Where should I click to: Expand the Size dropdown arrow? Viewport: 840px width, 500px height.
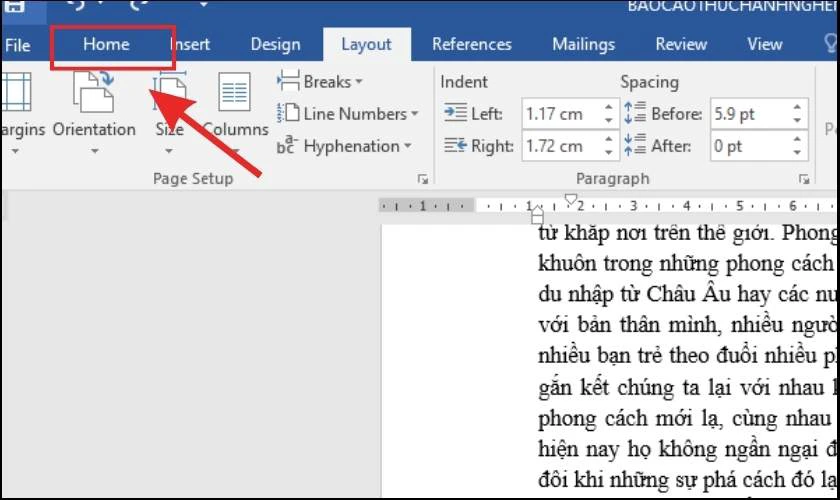(169, 152)
